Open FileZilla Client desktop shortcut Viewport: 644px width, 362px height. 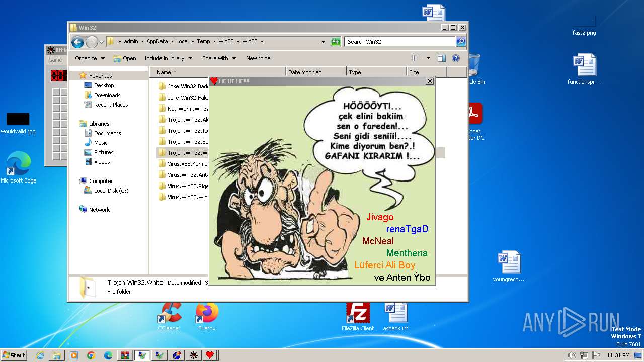click(358, 316)
